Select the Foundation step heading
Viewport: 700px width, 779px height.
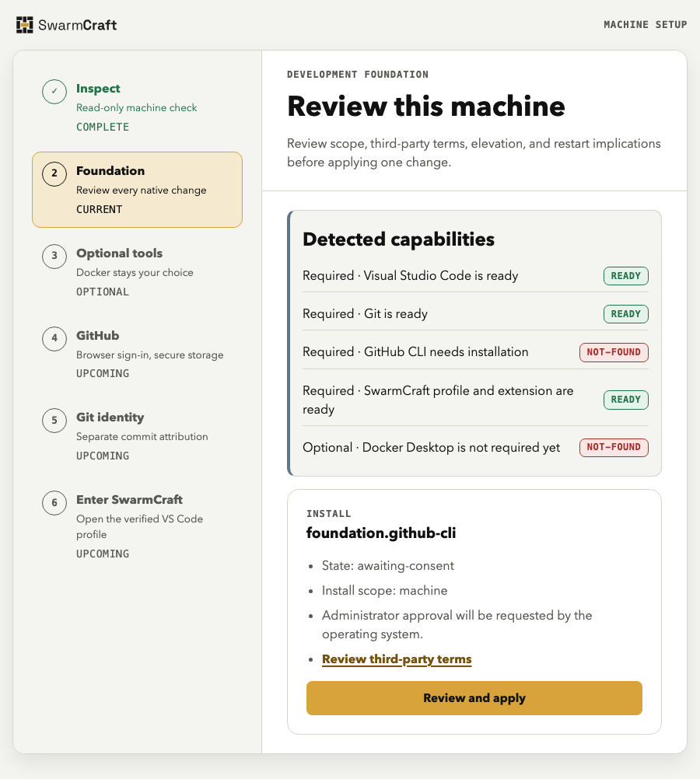tap(110, 171)
